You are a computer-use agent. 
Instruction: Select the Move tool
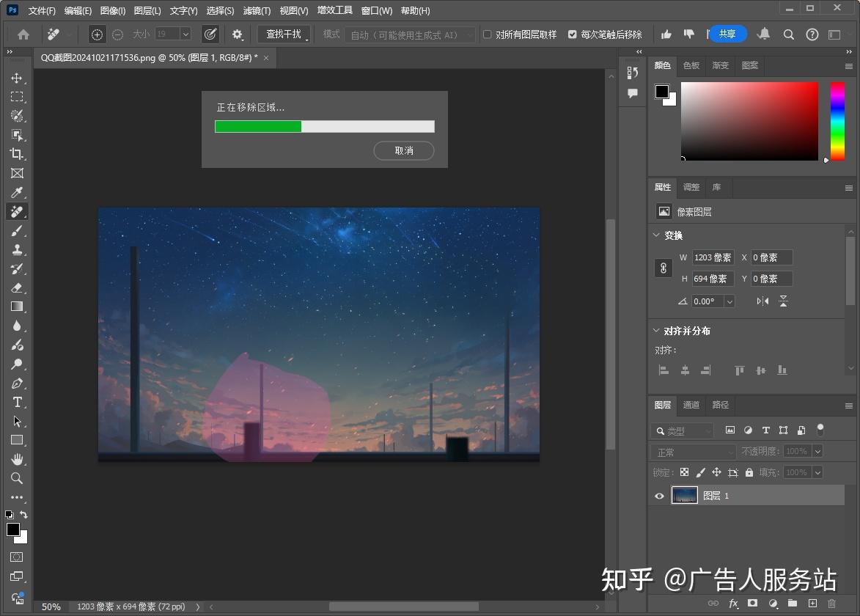pos(18,78)
